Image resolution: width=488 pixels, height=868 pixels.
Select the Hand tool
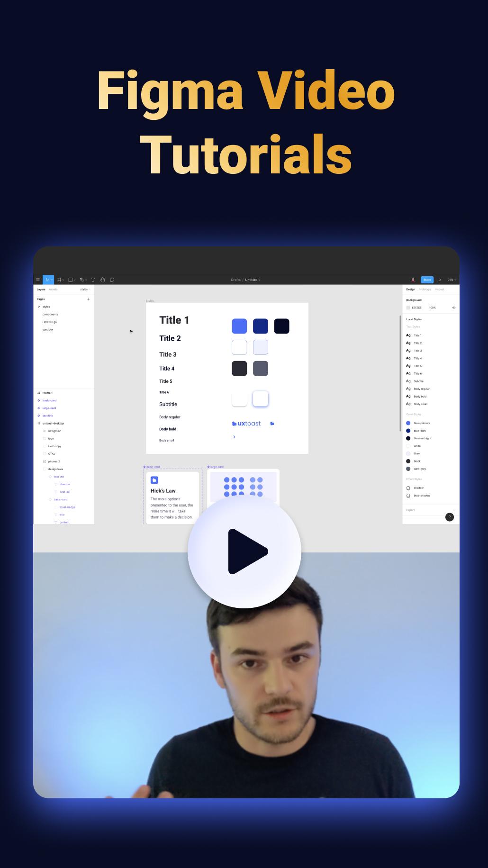coord(102,280)
